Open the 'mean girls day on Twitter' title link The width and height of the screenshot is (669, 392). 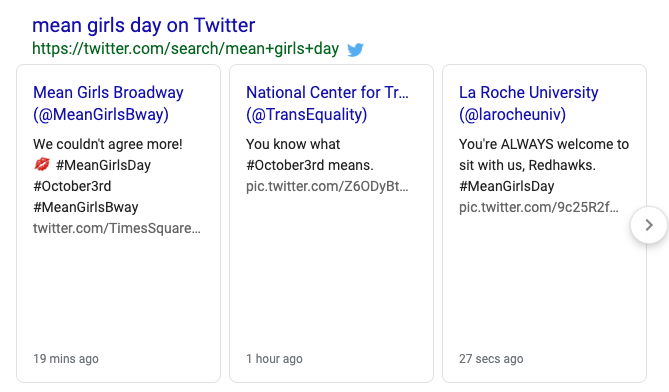143,25
